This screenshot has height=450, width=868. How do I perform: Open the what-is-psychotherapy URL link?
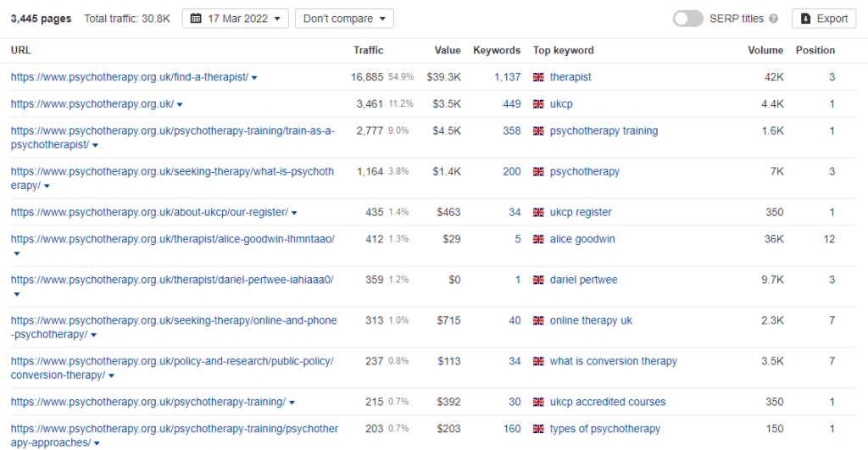(x=172, y=178)
